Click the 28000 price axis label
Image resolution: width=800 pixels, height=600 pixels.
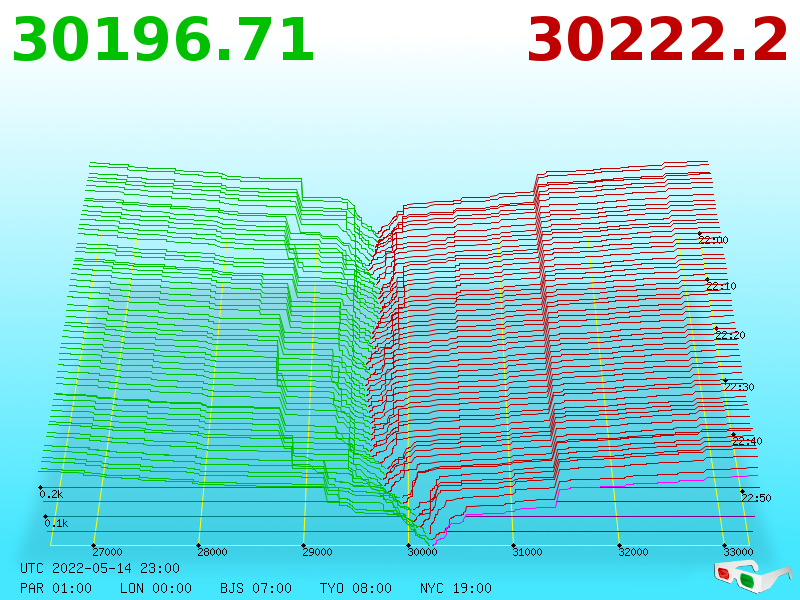point(212,552)
